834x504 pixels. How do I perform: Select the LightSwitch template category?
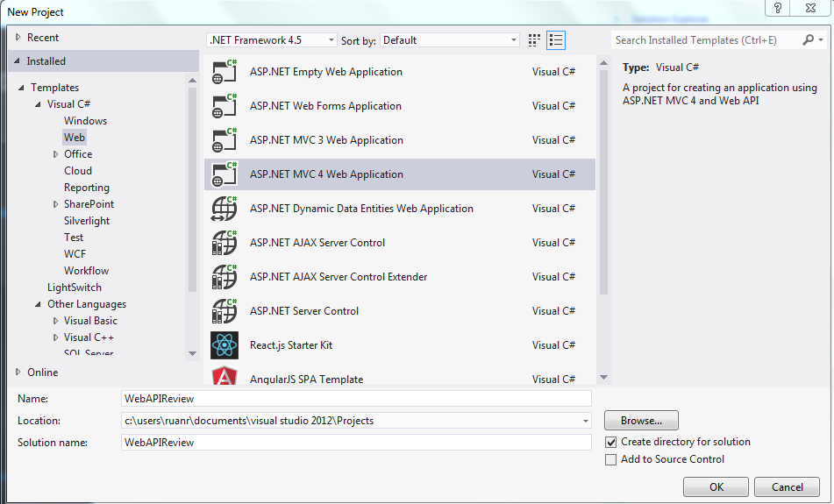75,287
